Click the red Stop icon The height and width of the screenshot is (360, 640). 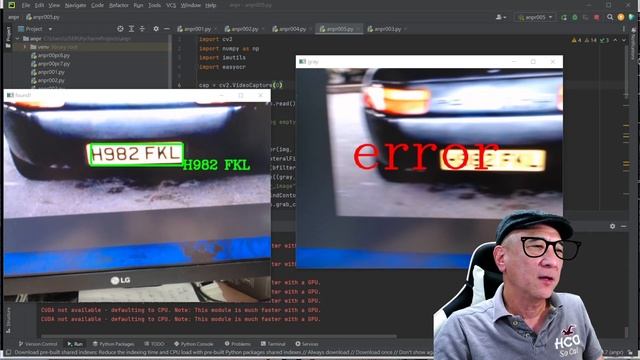click(597, 17)
